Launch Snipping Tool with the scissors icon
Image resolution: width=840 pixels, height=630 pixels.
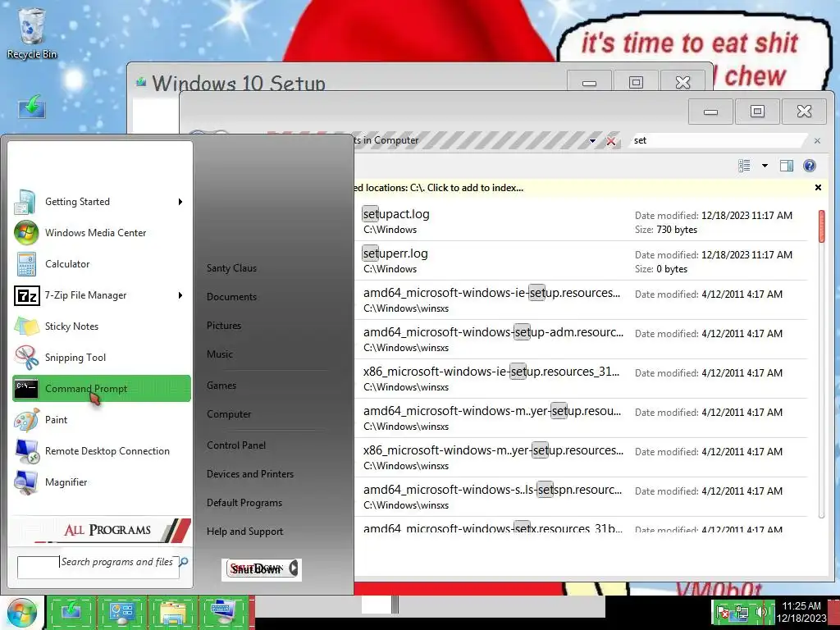[26, 358]
